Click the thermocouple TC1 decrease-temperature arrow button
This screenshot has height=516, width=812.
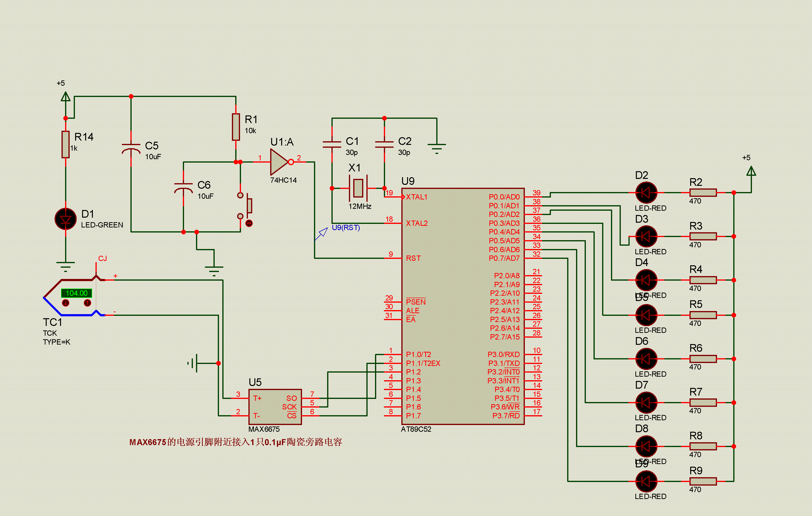pos(65,303)
